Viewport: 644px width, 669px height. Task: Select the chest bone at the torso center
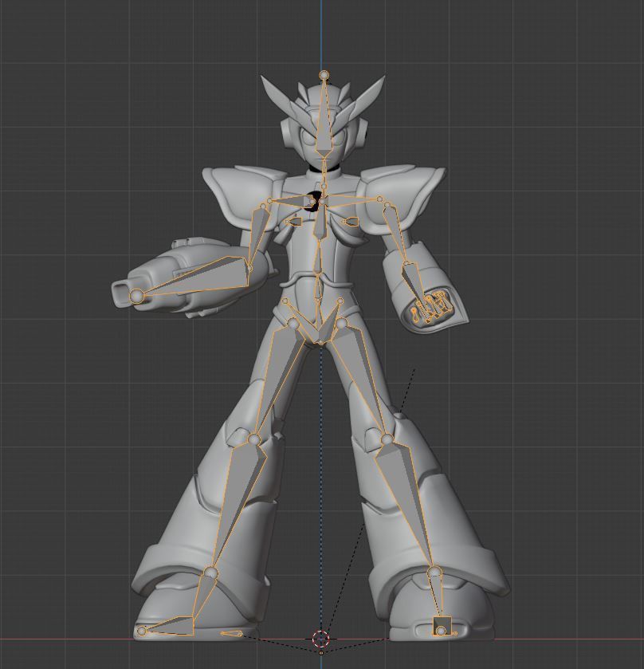coord(320,221)
